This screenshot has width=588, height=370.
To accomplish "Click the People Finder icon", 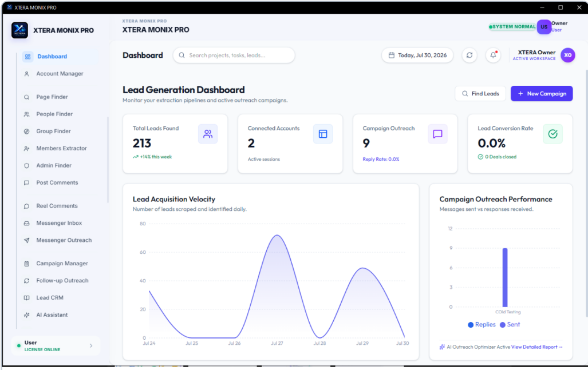I will click(x=27, y=114).
